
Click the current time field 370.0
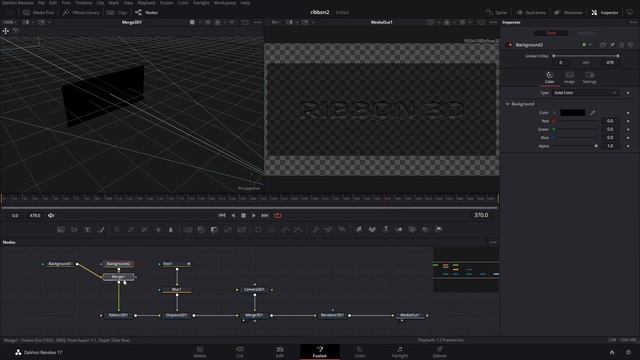481,215
